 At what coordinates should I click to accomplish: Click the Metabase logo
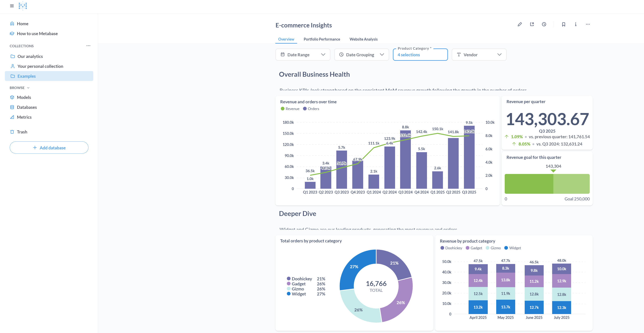click(23, 6)
